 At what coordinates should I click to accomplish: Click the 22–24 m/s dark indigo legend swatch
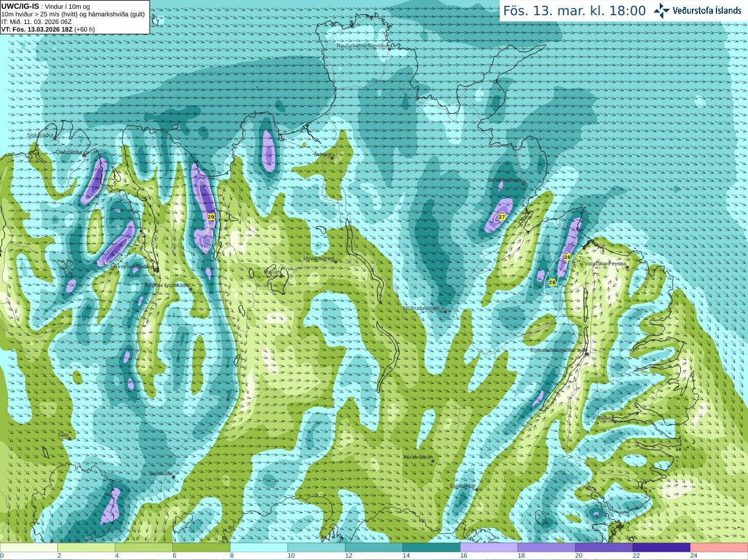(x=662, y=548)
